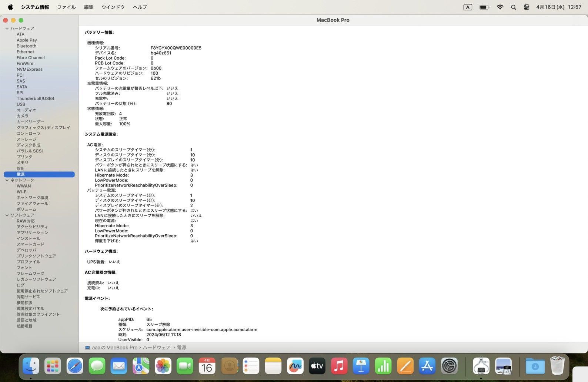This screenshot has height=382, width=588.
Task: Open the Downloads folder in Dock
Action: click(535, 366)
